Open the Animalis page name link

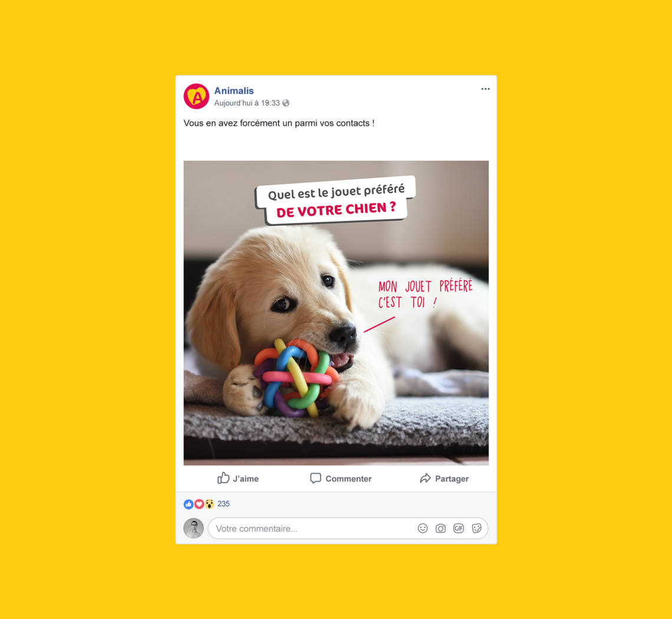click(x=234, y=91)
